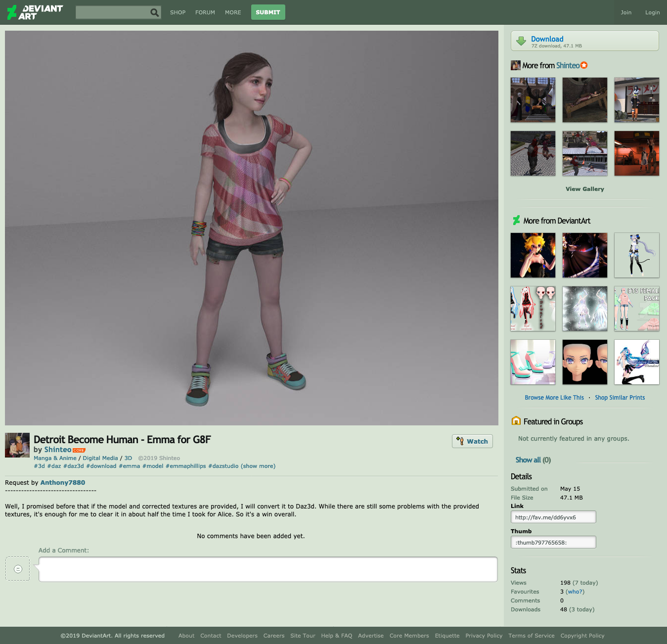The image size is (667, 644).
Task: Open the FORUM menu item
Action: (205, 12)
